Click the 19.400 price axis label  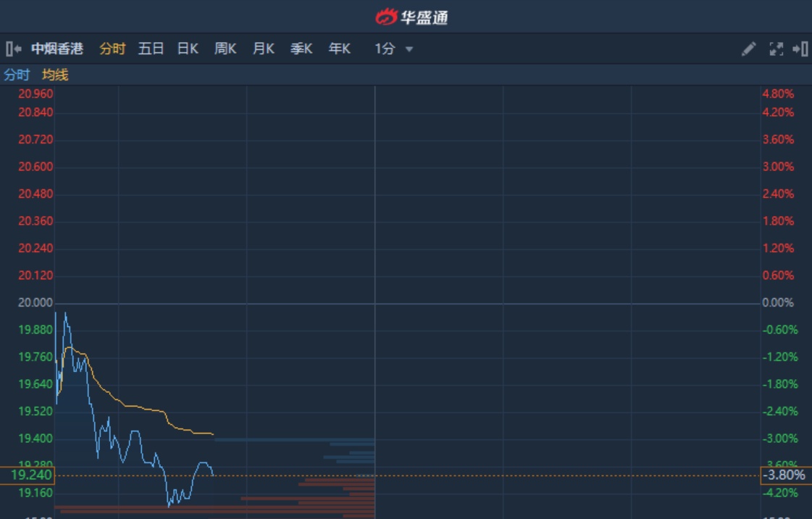[35, 439]
